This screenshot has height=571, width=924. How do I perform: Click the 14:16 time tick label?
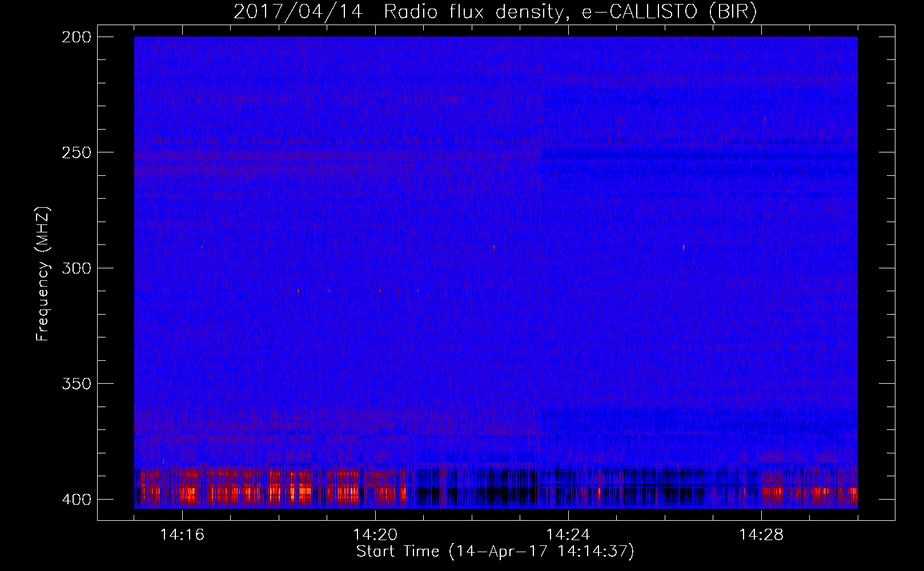coord(182,535)
